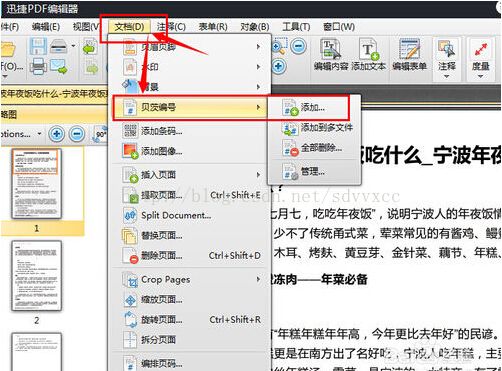Click the scanner icon in toolbar
This screenshot has width=502, height=371.
coord(59,46)
